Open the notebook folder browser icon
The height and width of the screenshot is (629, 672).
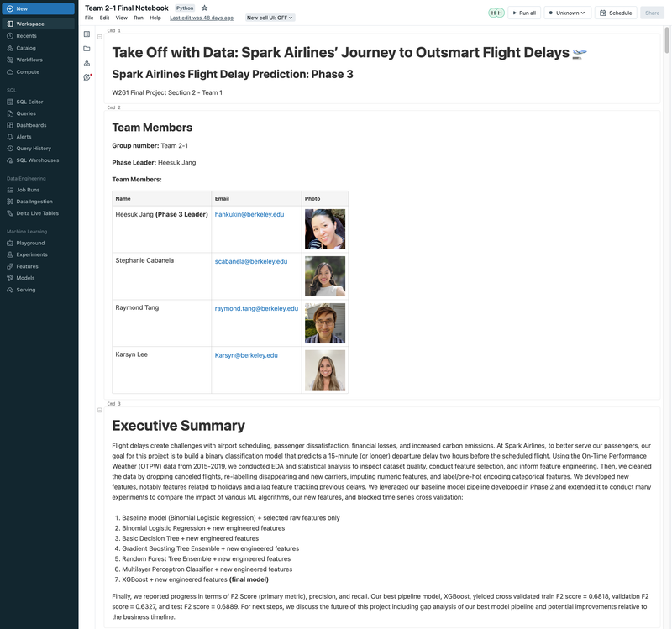point(87,48)
